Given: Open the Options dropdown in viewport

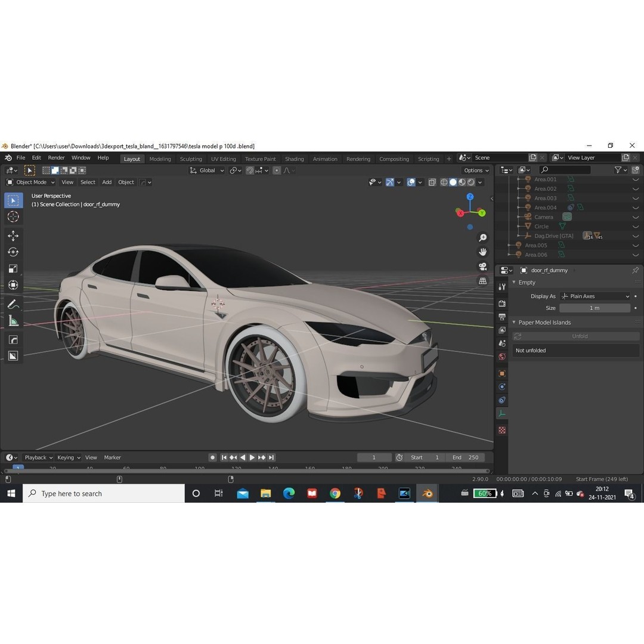Looking at the screenshot, I should (x=476, y=171).
